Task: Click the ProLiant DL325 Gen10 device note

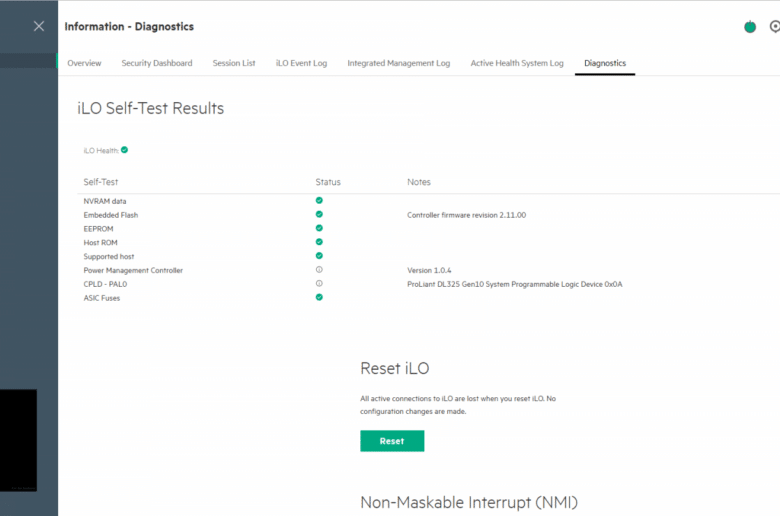Action: (x=515, y=284)
